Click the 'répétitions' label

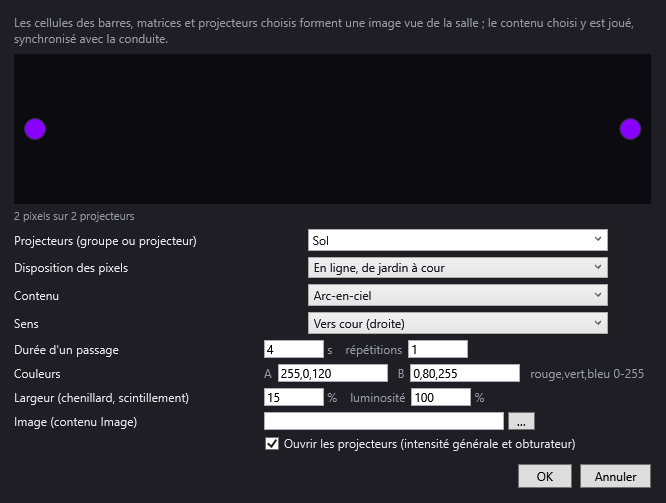point(373,350)
